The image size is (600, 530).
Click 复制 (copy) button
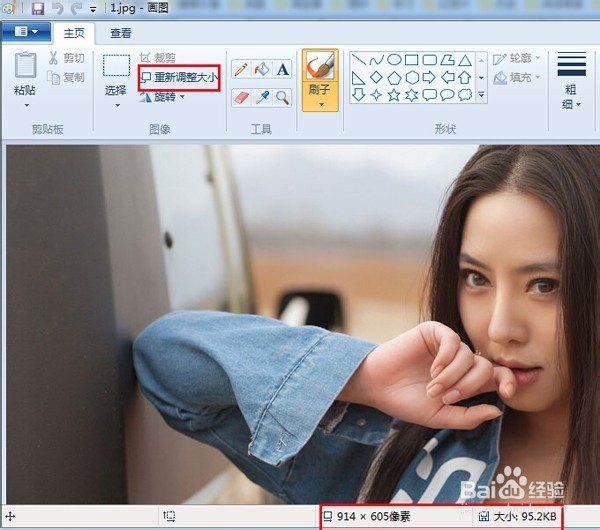66,77
